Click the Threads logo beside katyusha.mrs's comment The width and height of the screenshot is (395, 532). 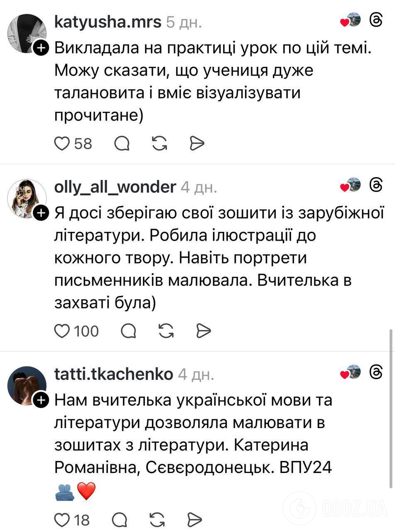click(376, 20)
